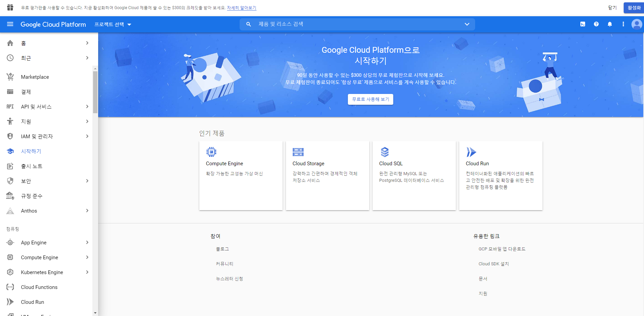
Task: Expand the App Engine submenu chevron
Action: [x=87, y=243]
